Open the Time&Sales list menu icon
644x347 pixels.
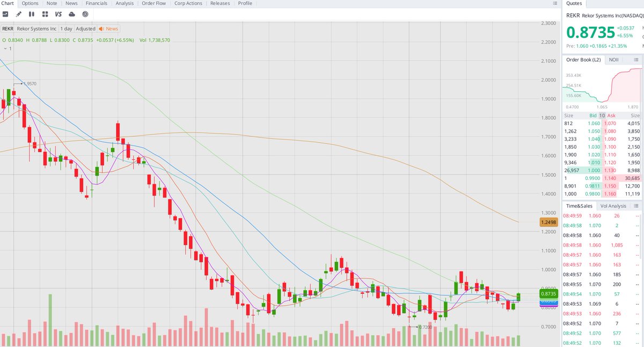pyautogui.click(x=636, y=206)
